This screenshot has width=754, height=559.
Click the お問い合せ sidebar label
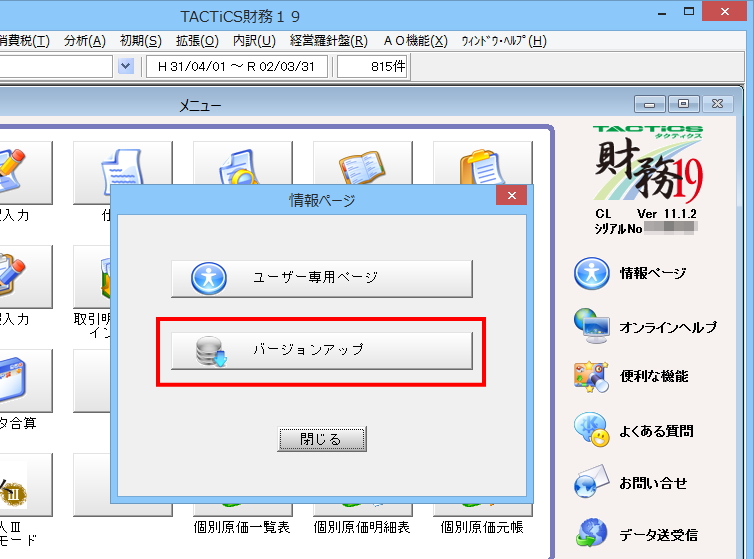[x=653, y=483]
